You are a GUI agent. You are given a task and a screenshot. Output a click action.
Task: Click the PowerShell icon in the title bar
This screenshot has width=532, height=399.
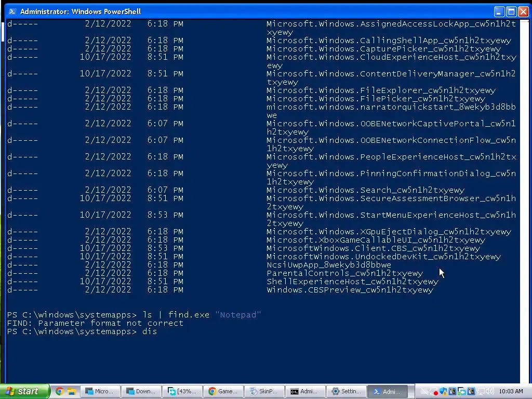(12, 11)
